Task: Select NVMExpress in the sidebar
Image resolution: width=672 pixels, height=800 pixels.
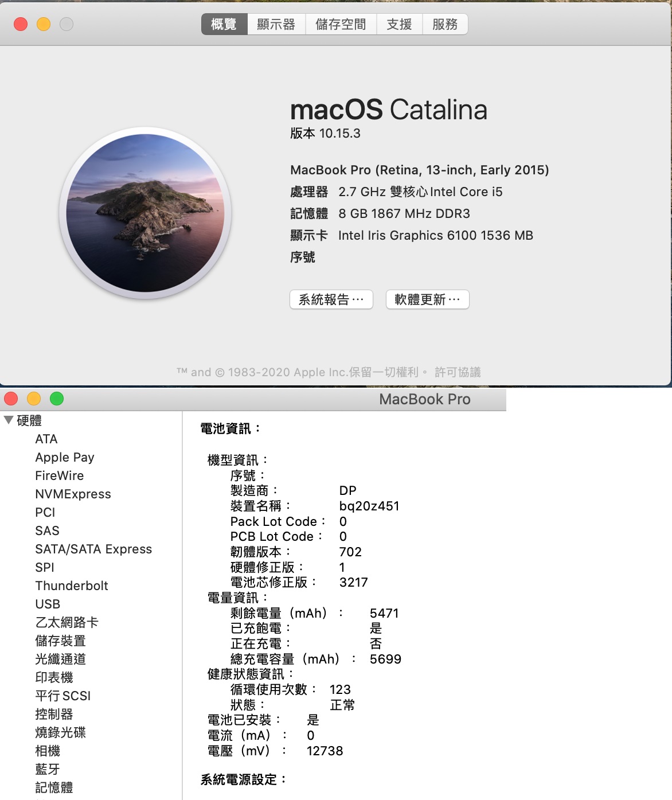Action: 73,494
